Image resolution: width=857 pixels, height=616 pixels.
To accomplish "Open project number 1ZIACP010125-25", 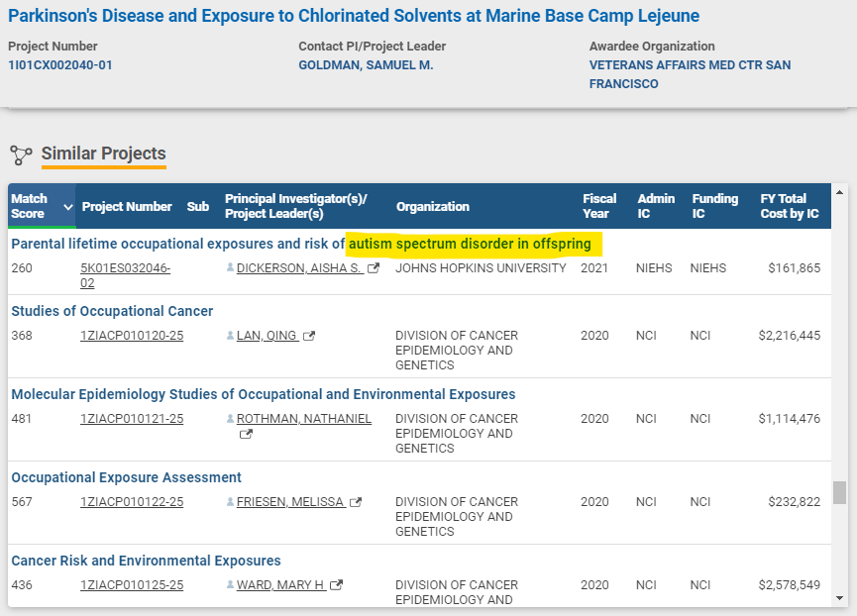I will pos(132,584).
